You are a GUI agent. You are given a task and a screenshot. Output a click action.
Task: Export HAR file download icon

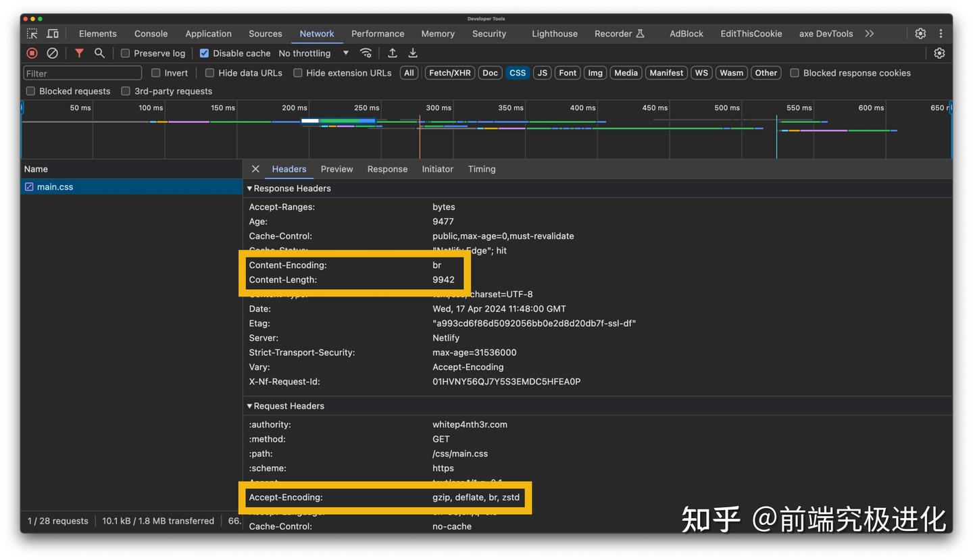pos(413,53)
